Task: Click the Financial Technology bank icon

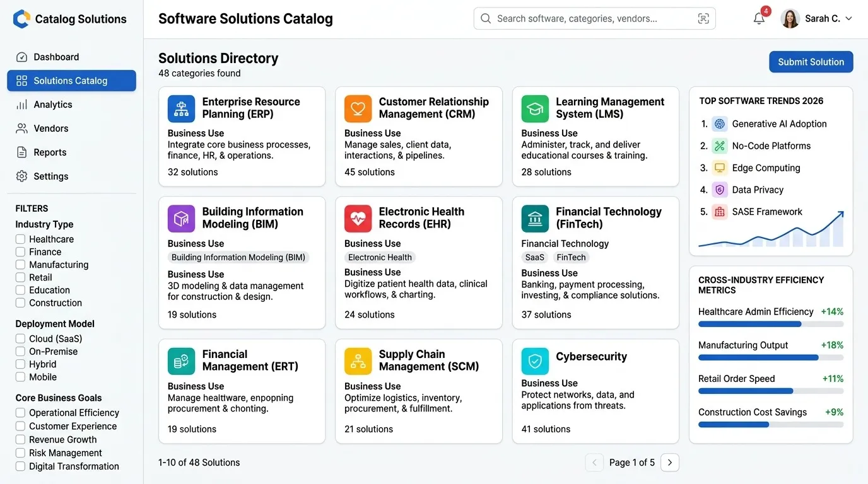Action: [535, 219]
